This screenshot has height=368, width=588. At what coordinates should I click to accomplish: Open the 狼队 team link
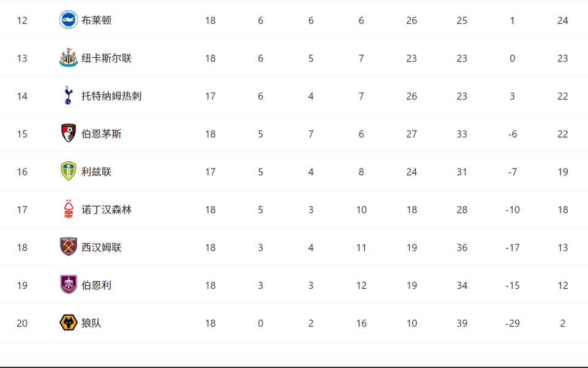click(91, 323)
